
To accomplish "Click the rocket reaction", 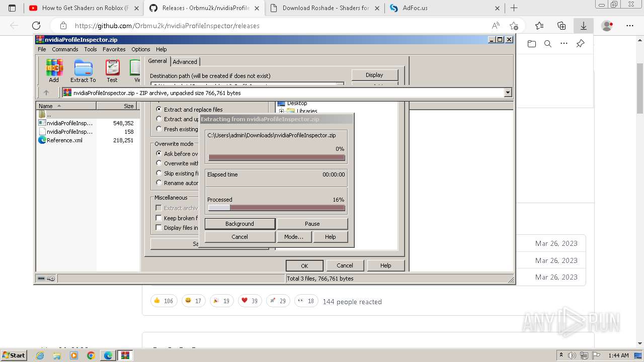I will (x=278, y=301).
